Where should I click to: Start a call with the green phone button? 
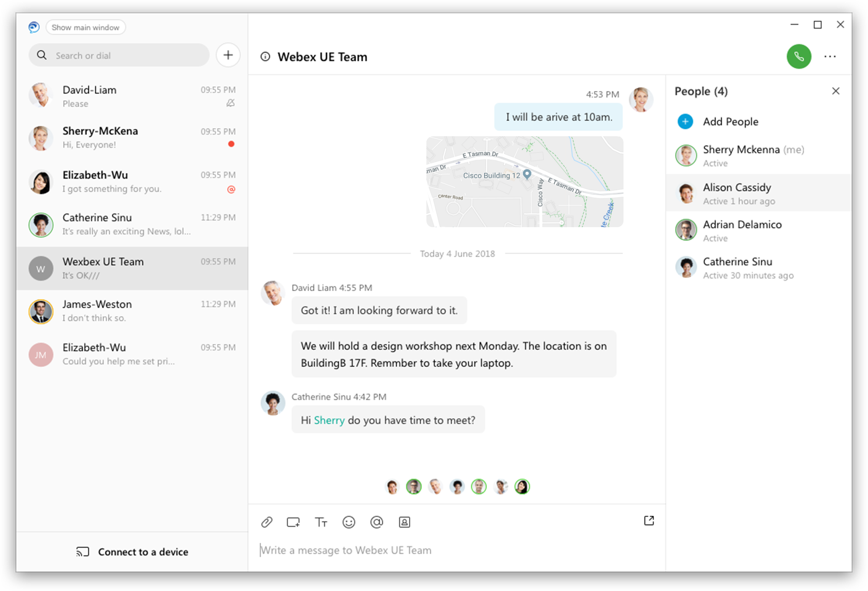[x=799, y=57]
